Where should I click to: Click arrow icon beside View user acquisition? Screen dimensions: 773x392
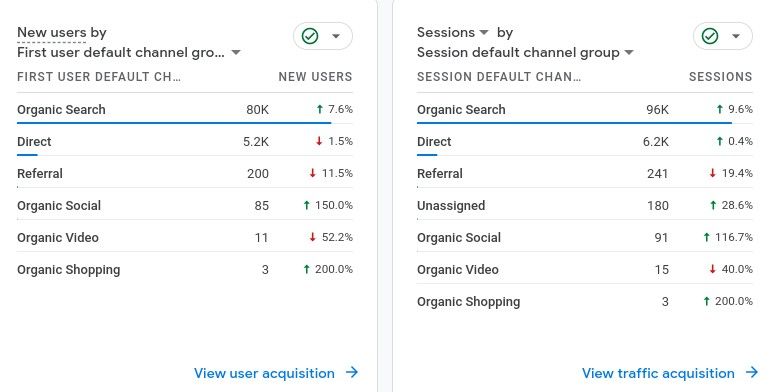coord(352,372)
